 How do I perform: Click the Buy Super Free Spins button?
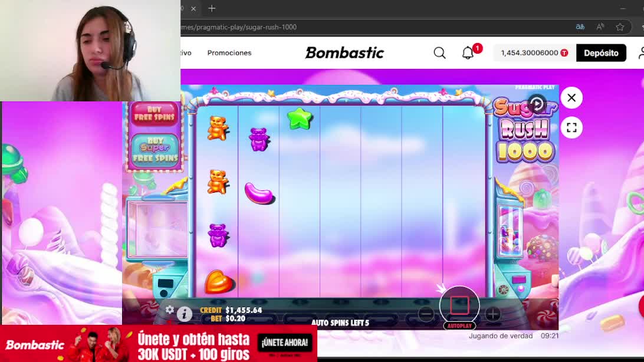click(155, 149)
